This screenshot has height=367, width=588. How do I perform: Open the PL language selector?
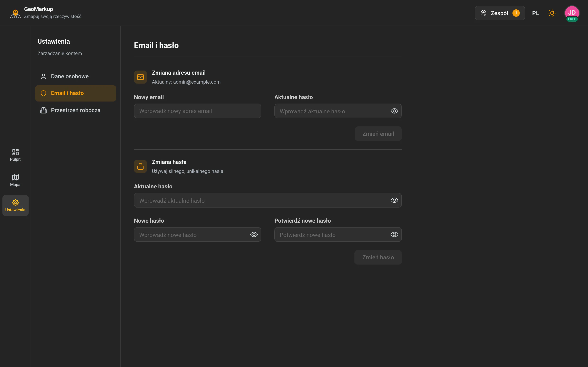coord(536,13)
